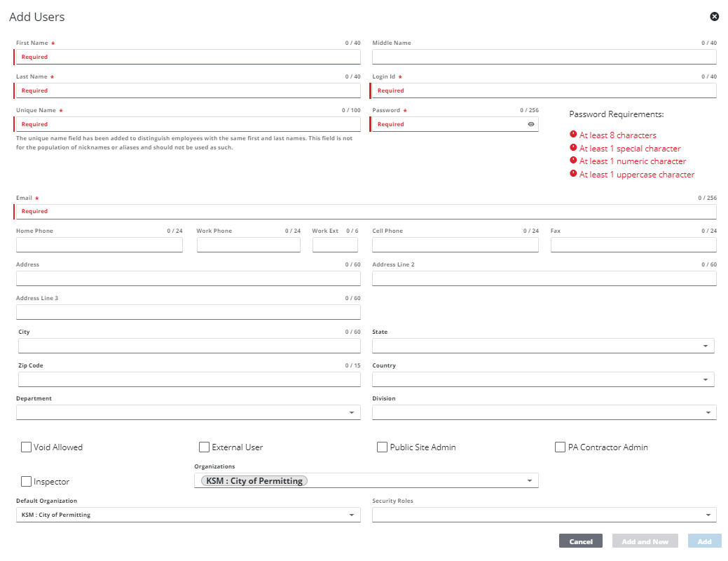Screen dimensions: 728x561
Task: Close the Add Users dialog
Action: point(714,16)
